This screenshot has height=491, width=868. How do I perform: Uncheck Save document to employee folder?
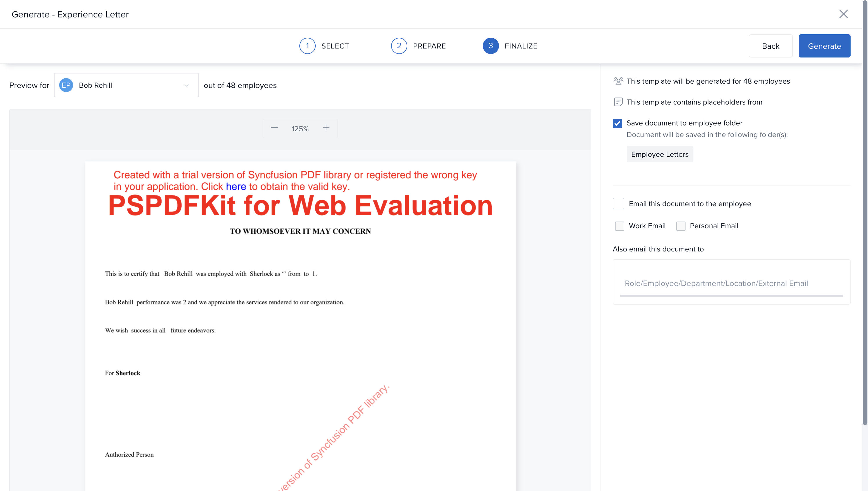tap(617, 123)
